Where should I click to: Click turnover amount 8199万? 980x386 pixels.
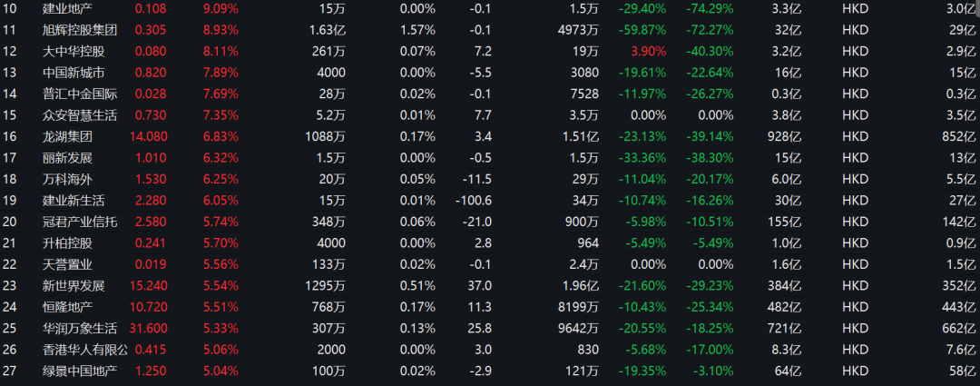tap(578, 307)
